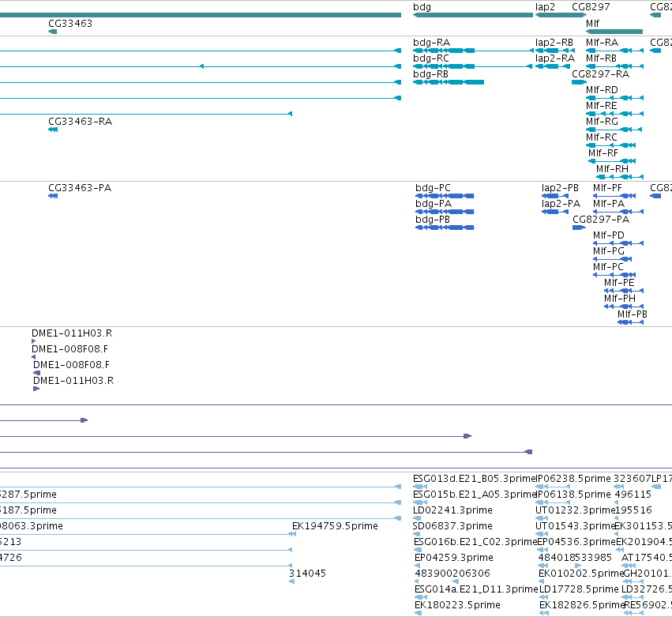Click the CG33463-RA transcript
This screenshot has height=617, width=672.
[53, 130]
